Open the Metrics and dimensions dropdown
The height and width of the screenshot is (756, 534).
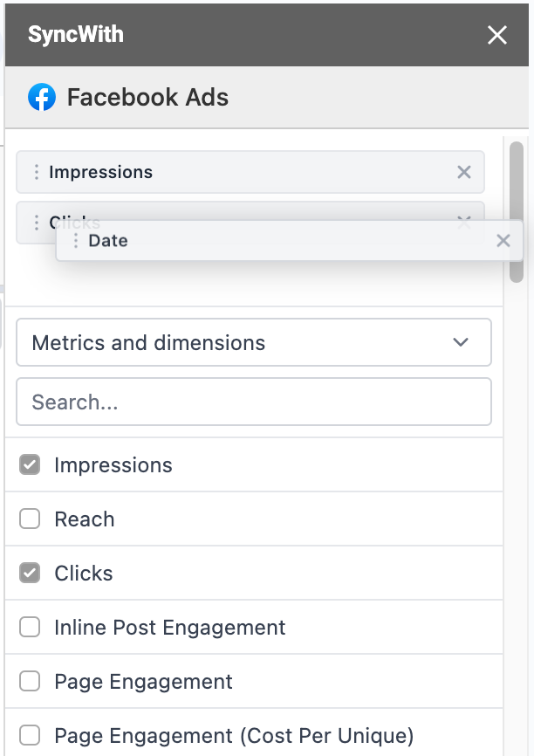(x=253, y=343)
